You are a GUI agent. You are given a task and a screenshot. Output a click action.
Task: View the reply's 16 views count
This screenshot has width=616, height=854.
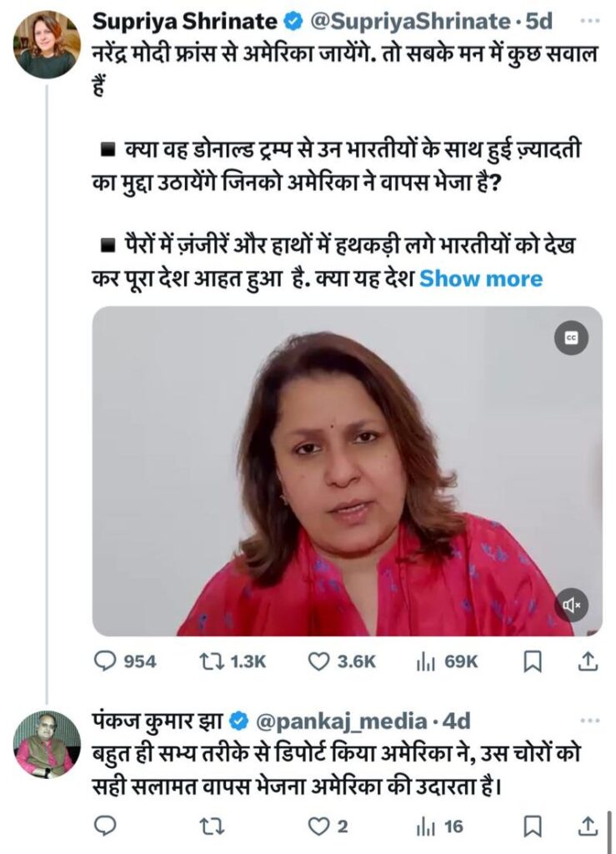[439, 826]
